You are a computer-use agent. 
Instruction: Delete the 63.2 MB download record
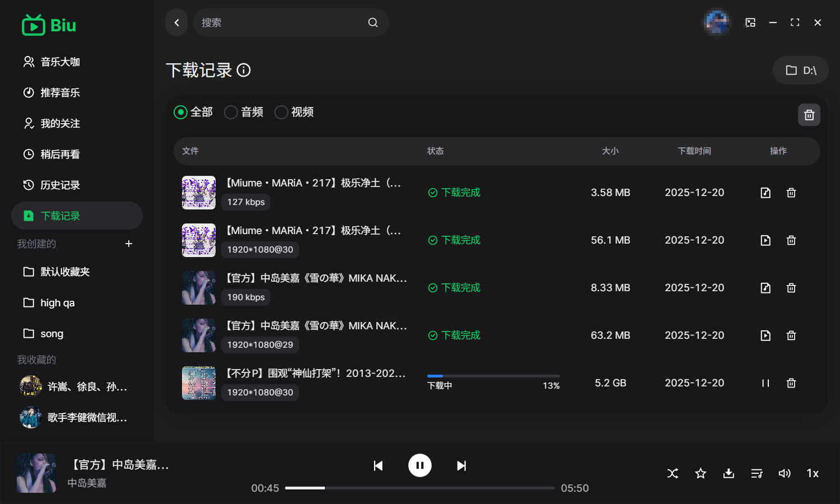click(791, 335)
